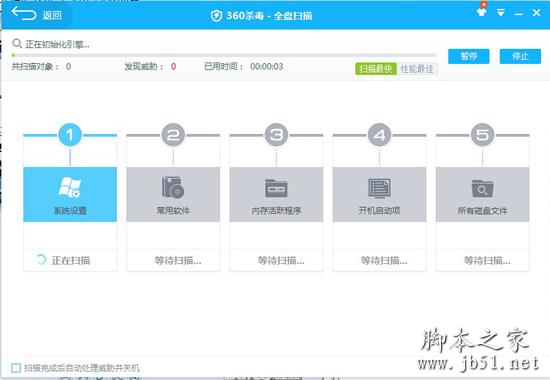The image size is (550, 380).
Task: Select the 系统设置 Windows icon tile
Action: click(70, 194)
